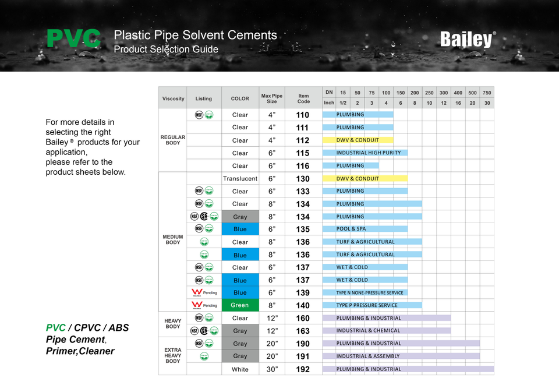Click the HEAVY BODY viscosity label
Screen dimensions: 559x392
tap(173, 323)
